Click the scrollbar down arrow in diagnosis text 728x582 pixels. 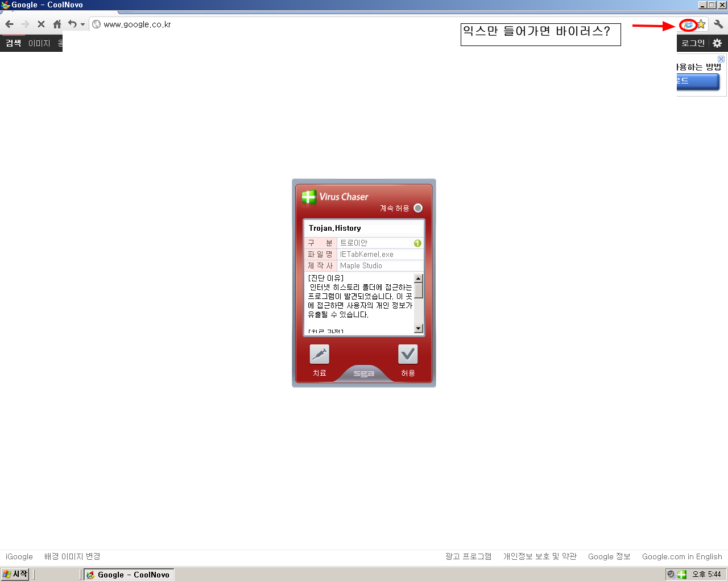[x=419, y=328]
